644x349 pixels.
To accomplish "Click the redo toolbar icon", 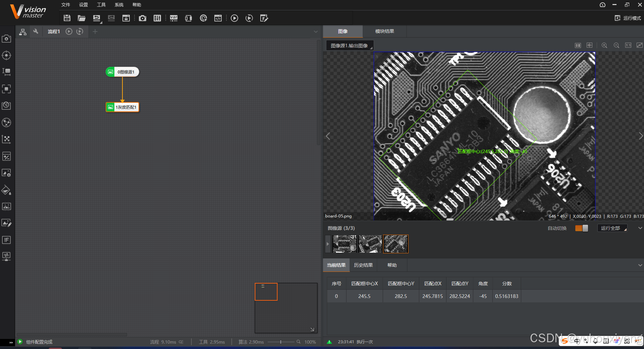I will (x=111, y=18).
